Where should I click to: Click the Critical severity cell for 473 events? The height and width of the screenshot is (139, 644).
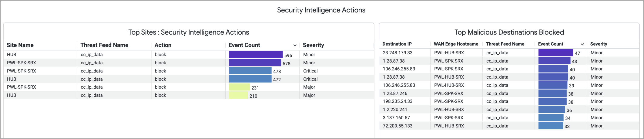tap(310, 71)
